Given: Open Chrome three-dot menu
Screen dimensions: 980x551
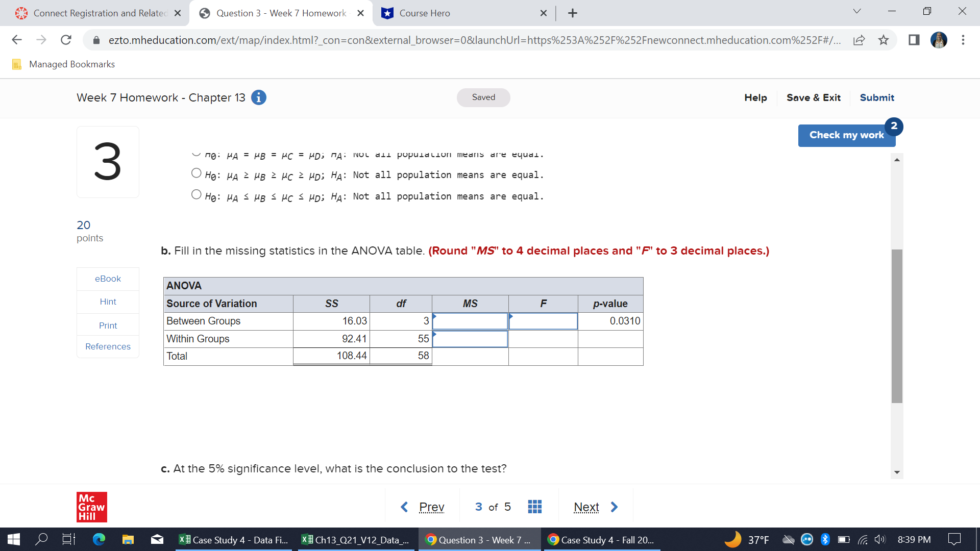Looking at the screenshot, I should (963, 40).
